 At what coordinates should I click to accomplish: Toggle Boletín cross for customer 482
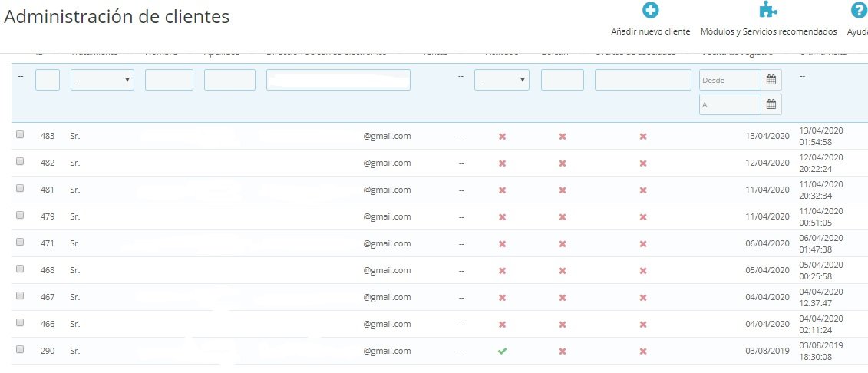click(x=563, y=163)
